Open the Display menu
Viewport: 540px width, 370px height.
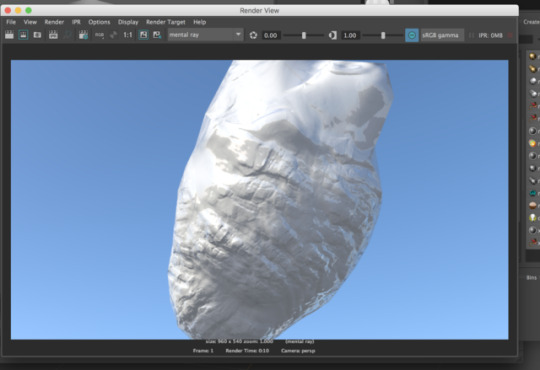pos(128,22)
